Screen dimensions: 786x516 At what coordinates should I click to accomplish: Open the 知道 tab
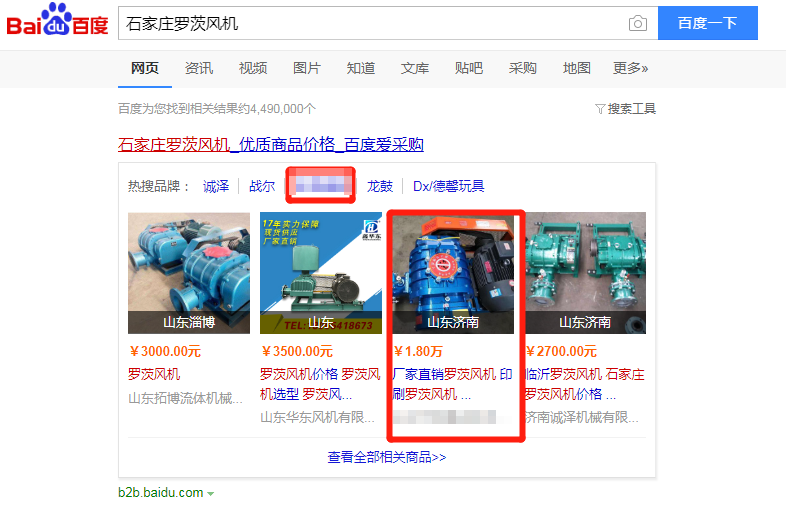pos(361,68)
